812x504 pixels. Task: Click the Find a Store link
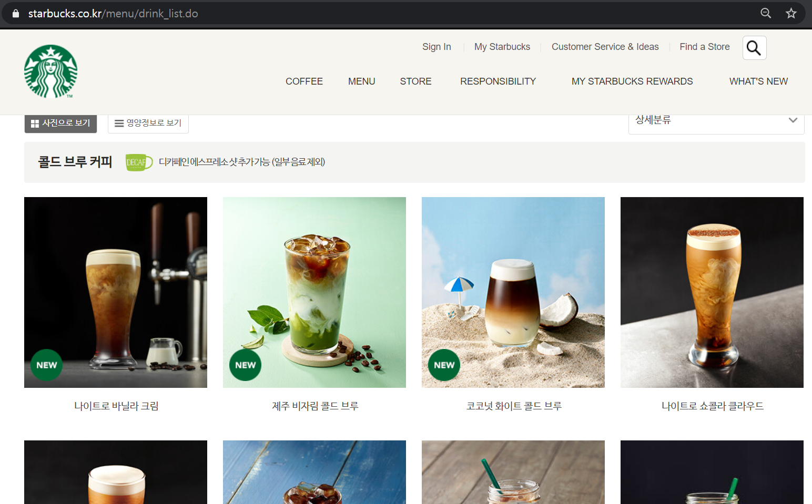pos(705,47)
